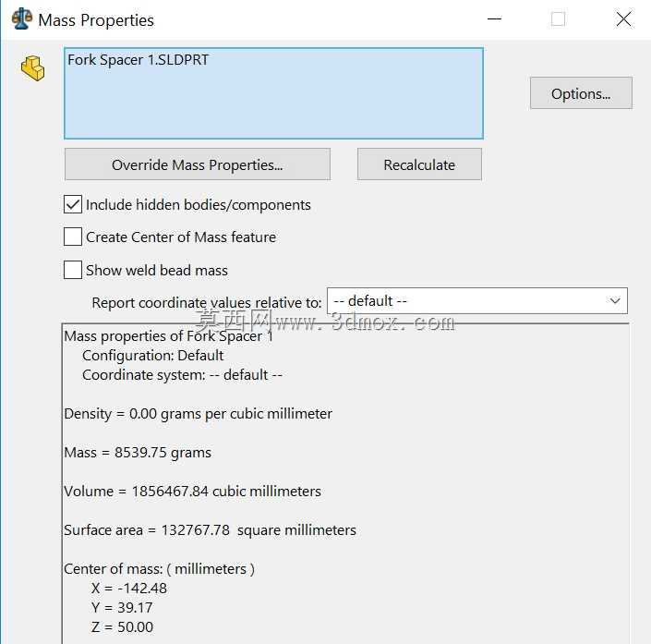The height and width of the screenshot is (644, 651).
Task: Click the 'Center of mass: ( millimeters )' line
Action: (159, 569)
